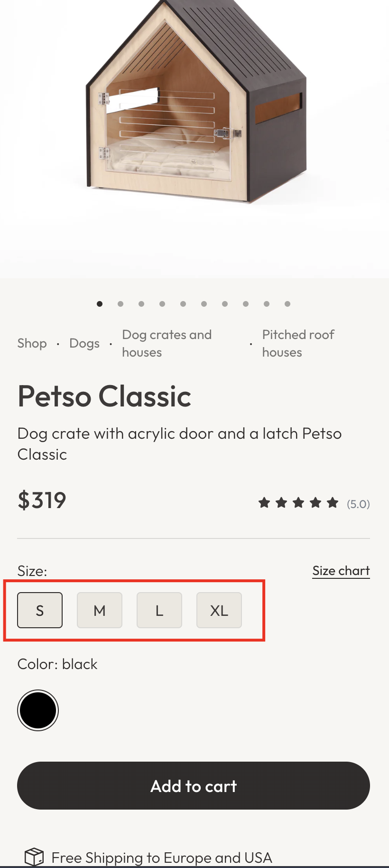Open the free shipping box icon

pyautogui.click(x=34, y=857)
